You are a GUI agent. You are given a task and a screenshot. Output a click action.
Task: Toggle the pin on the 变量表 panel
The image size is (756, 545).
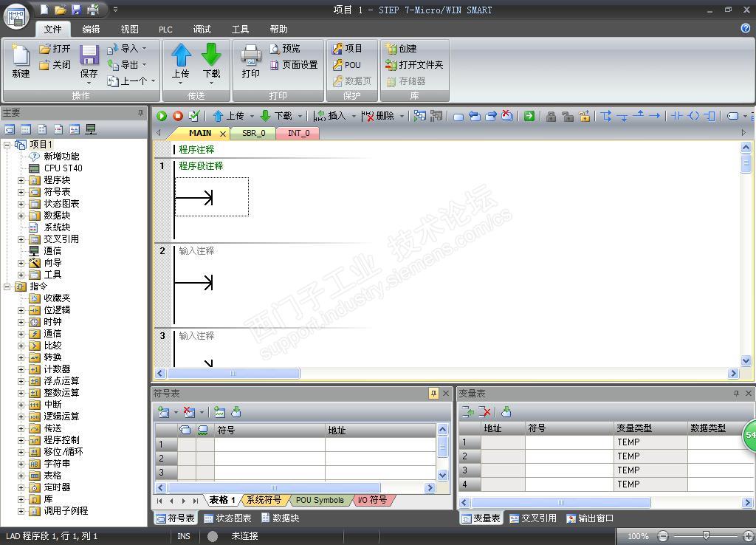[x=736, y=394]
